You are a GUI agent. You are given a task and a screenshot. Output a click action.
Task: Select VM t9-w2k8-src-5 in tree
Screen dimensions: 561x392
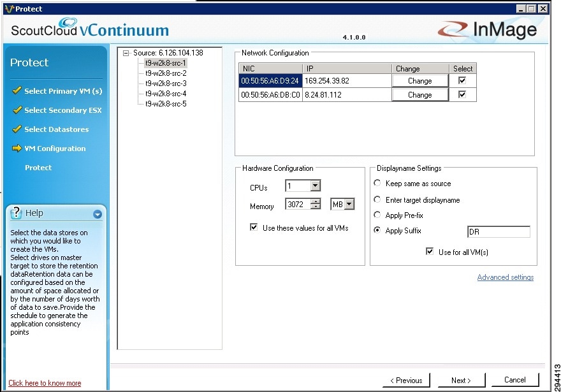tap(166, 104)
